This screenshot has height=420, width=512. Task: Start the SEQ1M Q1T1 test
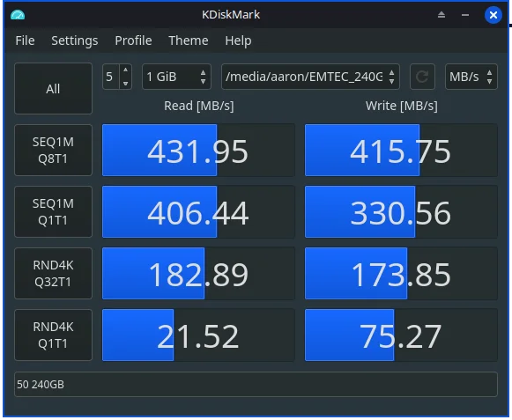(53, 212)
